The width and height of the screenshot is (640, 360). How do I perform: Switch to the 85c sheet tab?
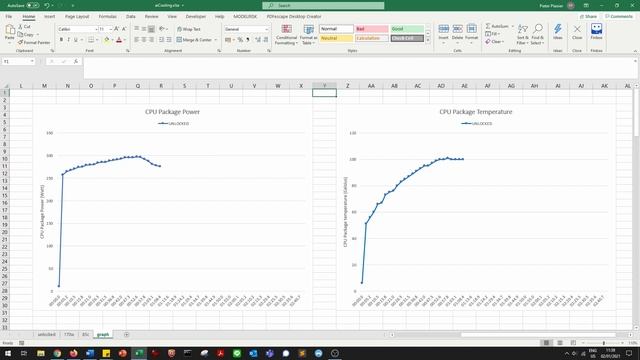(85, 335)
